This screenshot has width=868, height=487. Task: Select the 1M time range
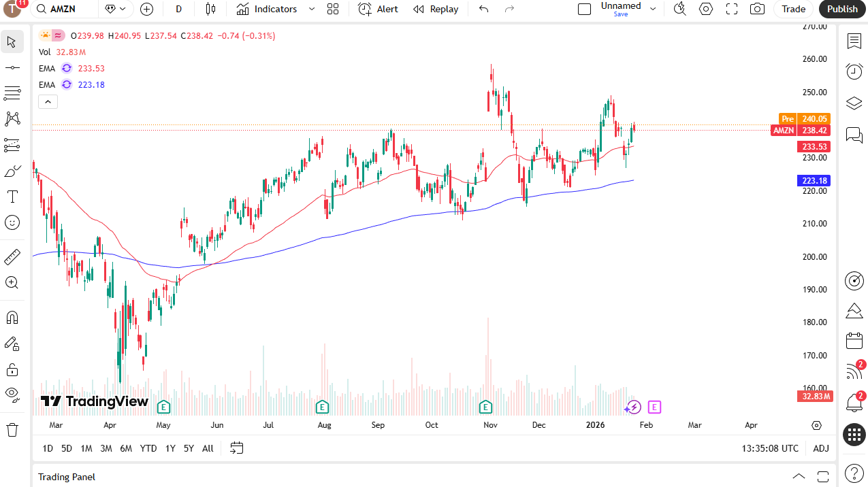click(86, 448)
